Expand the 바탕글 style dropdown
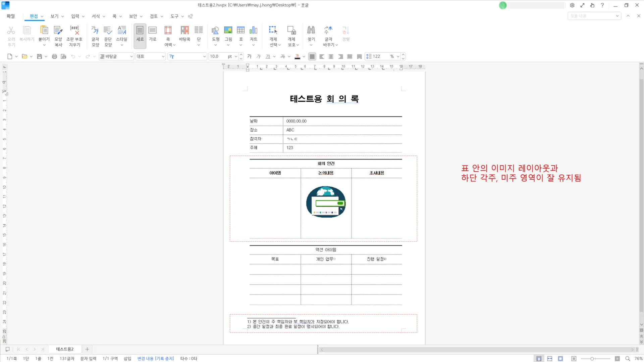 click(131, 56)
